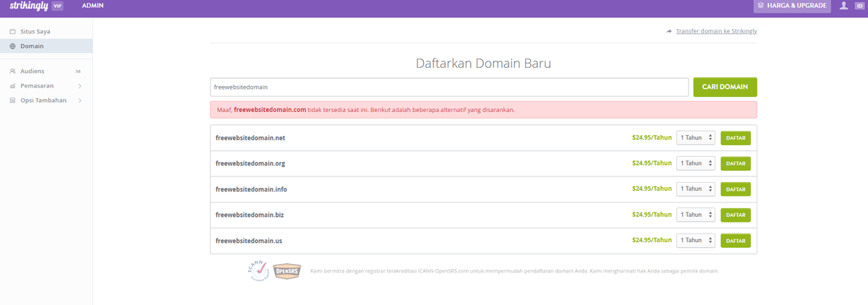Click DAFTAR for freewebsitedomain.net
The width and height of the screenshot is (868, 305).
tap(736, 137)
